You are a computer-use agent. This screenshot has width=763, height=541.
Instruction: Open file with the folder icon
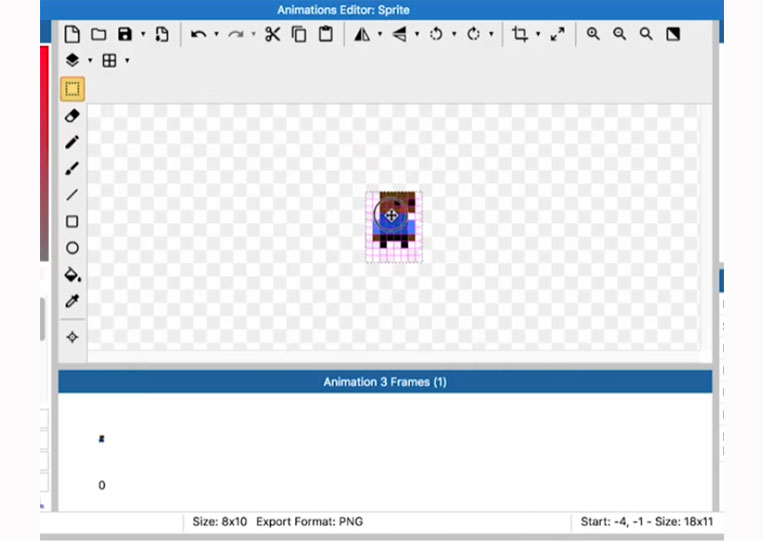pos(99,34)
